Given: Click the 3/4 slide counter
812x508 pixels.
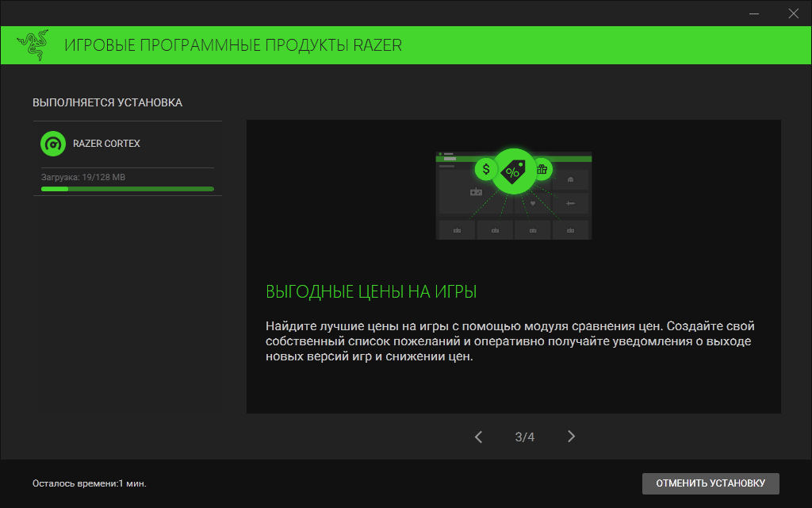Looking at the screenshot, I should [x=525, y=437].
